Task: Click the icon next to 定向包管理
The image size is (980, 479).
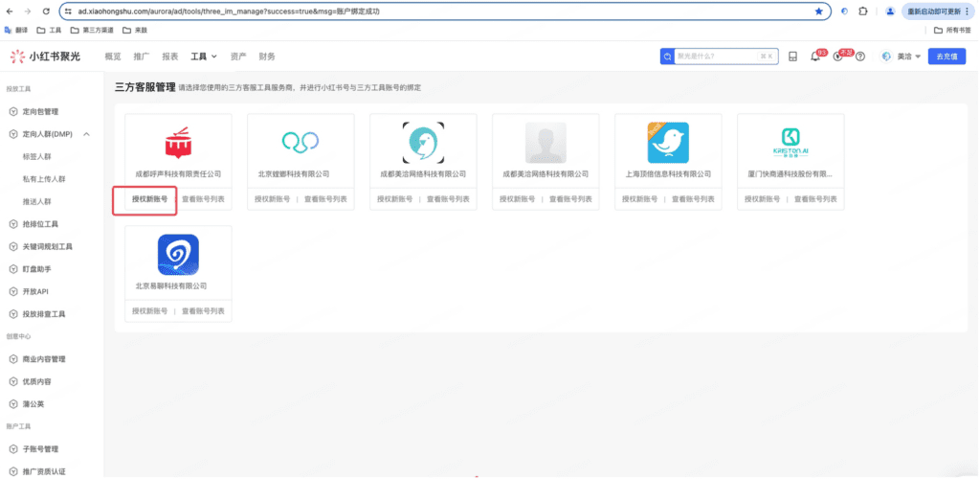Action: click(13, 112)
